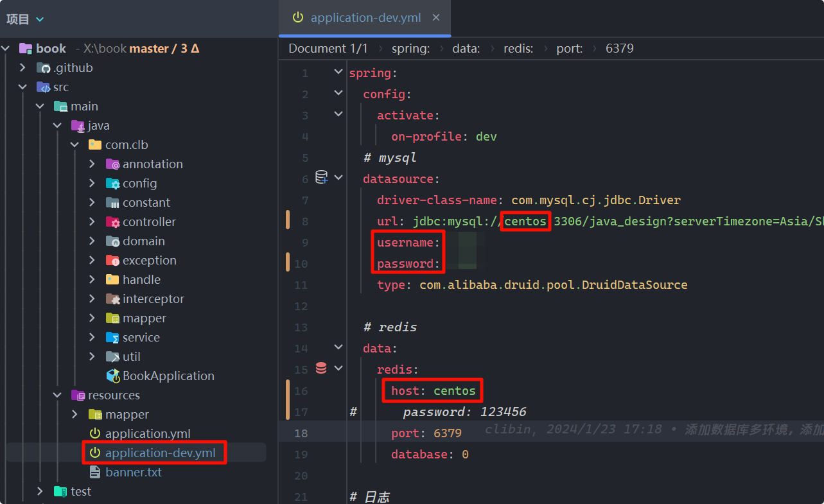
Task: Collapse the src folder
Action: click(23, 87)
